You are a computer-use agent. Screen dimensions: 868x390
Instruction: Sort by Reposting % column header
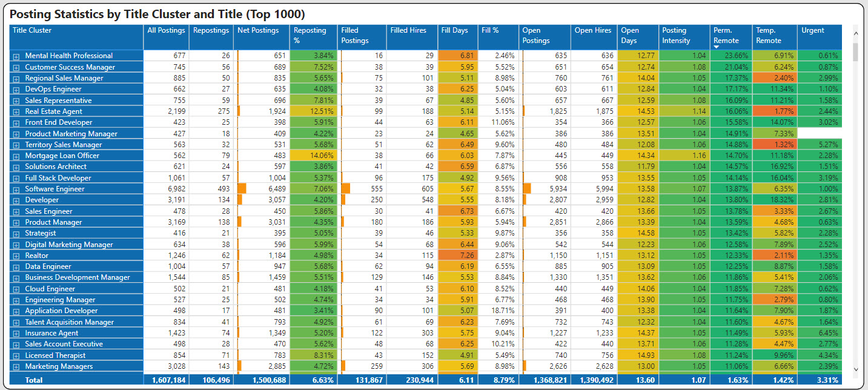(x=314, y=37)
